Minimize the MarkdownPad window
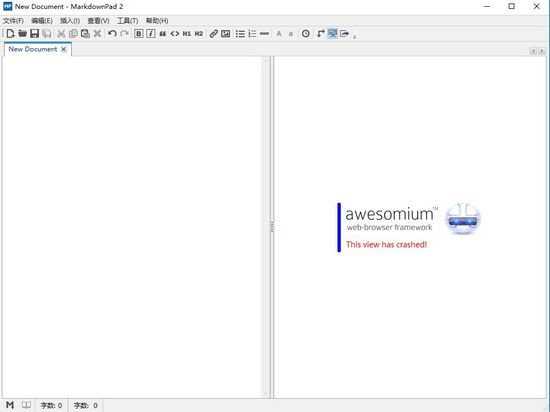Screen dimensions: 550x412 [x=487, y=6]
